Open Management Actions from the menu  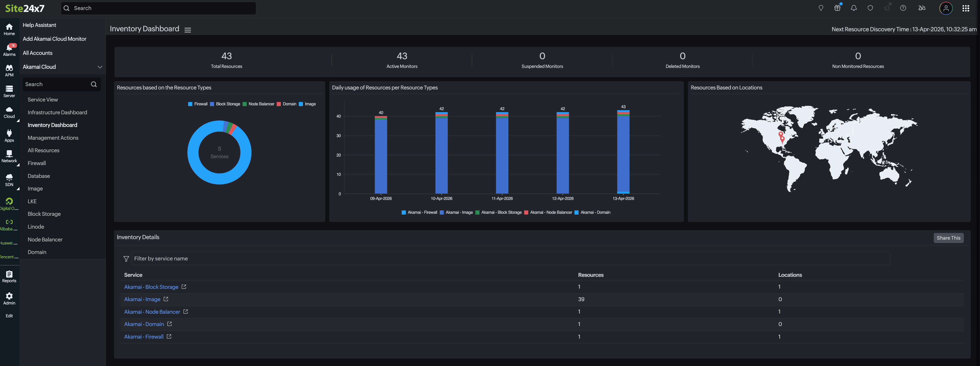[x=53, y=138]
